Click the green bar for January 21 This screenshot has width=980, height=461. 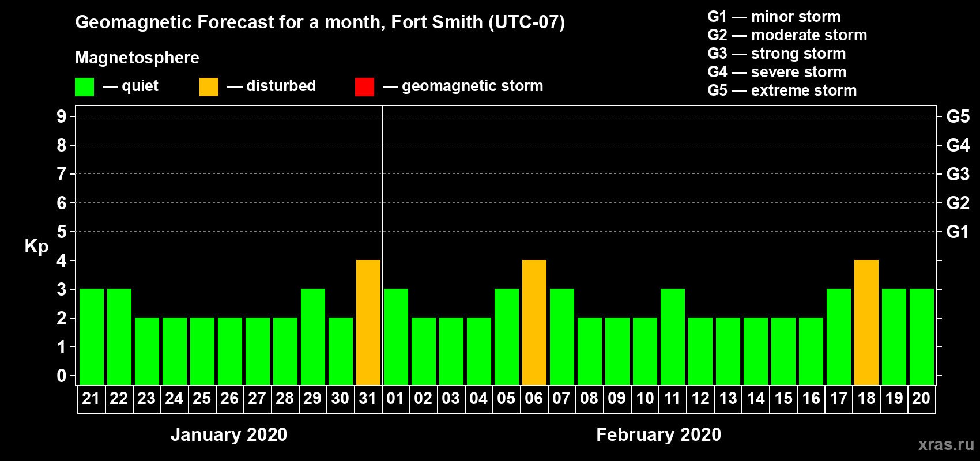(92, 337)
